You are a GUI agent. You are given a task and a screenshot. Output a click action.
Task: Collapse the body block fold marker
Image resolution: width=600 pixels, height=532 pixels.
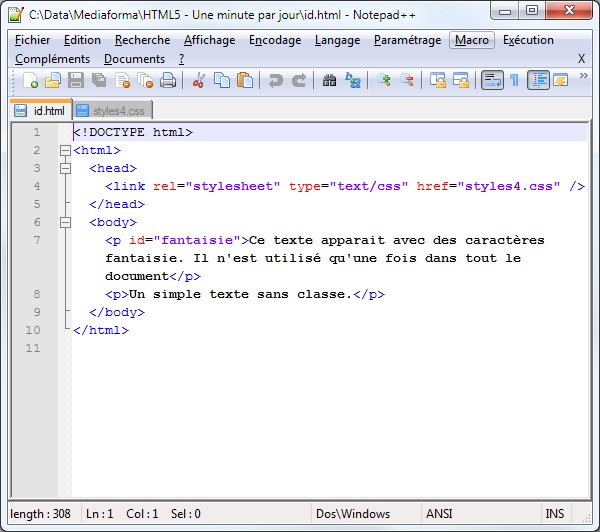pyautogui.click(x=65, y=222)
